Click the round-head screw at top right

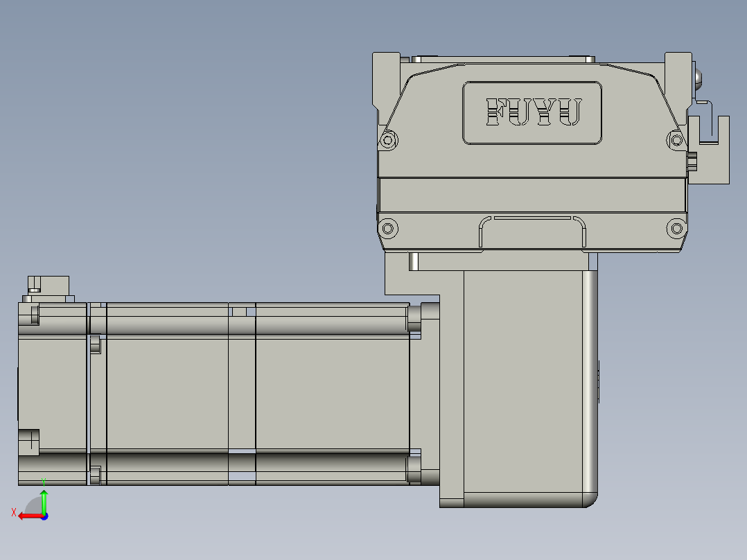698,78
